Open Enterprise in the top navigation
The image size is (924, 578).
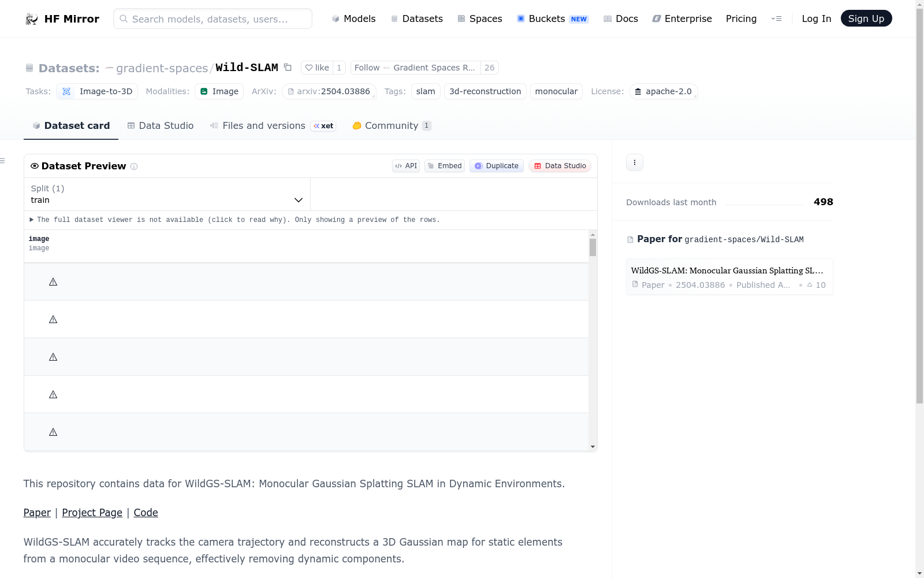click(682, 18)
